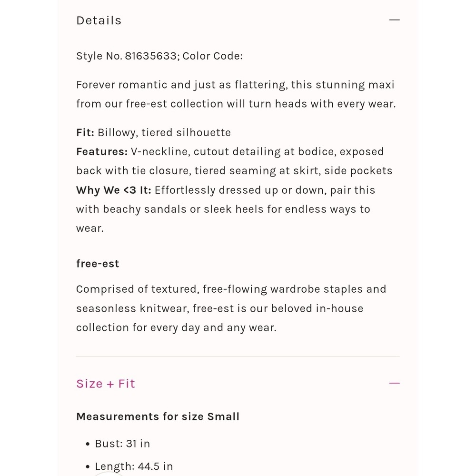
Task: Click the Comprised of textured paragraph
Action: [x=231, y=308]
